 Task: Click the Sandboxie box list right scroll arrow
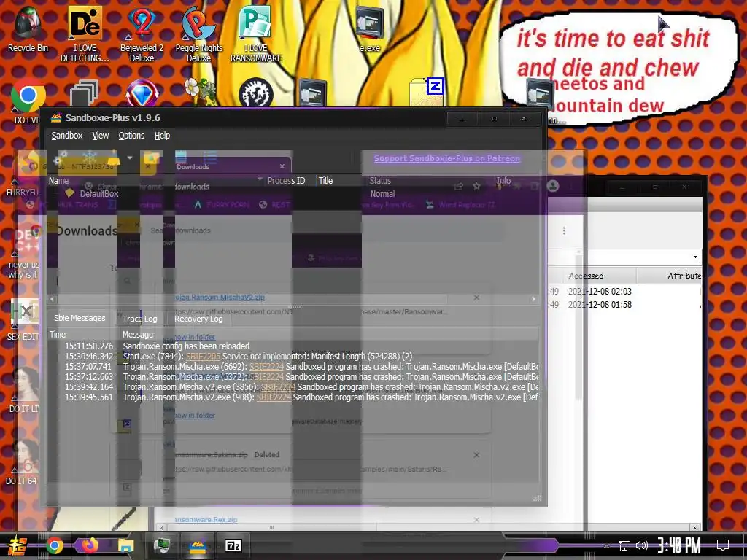click(x=533, y=298)
